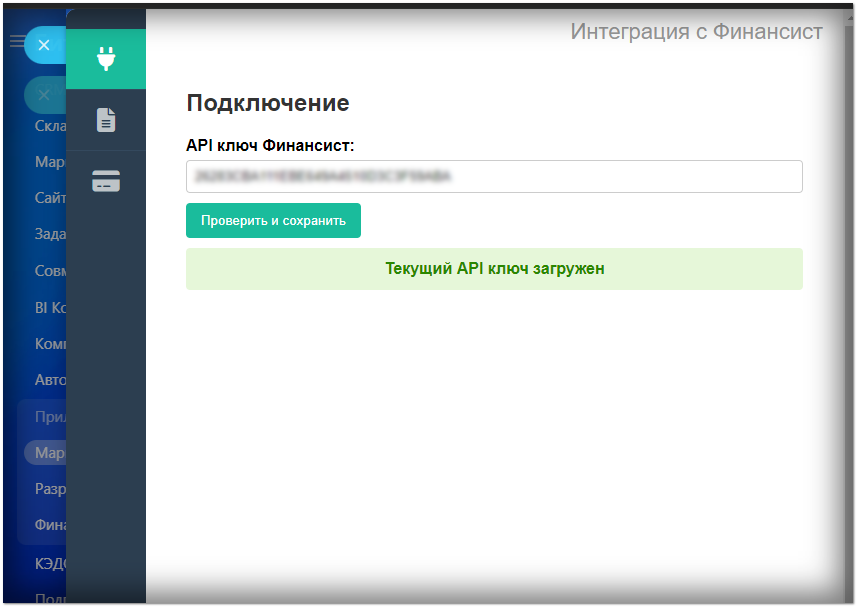Open the Скла... item in left menu
Viewport: 857px width, 607px height.
pyautogui.click(x=50, y=126)
